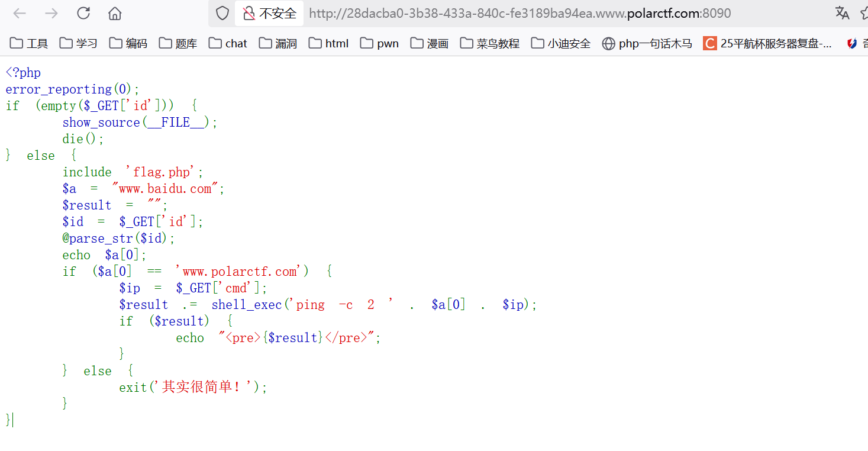Open the 工具 bookmarks folder
This screenshot has height=451, width=868.
coord(29,43)
